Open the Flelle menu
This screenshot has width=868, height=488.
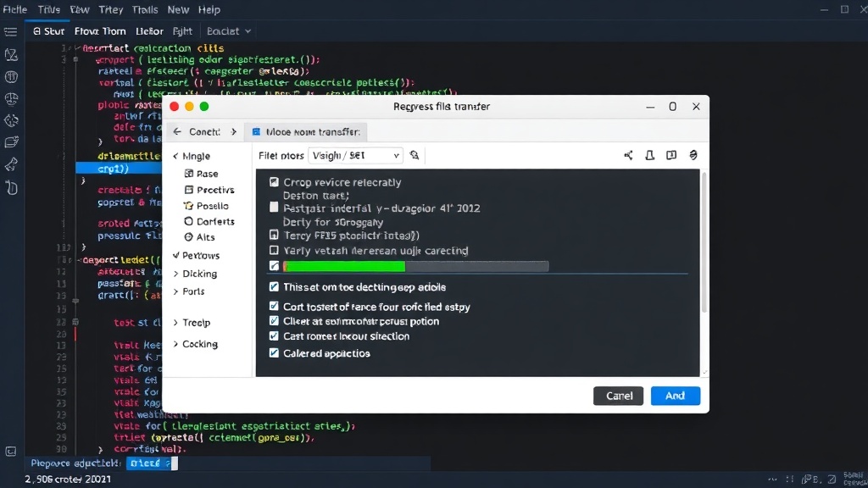click(15, 9)
